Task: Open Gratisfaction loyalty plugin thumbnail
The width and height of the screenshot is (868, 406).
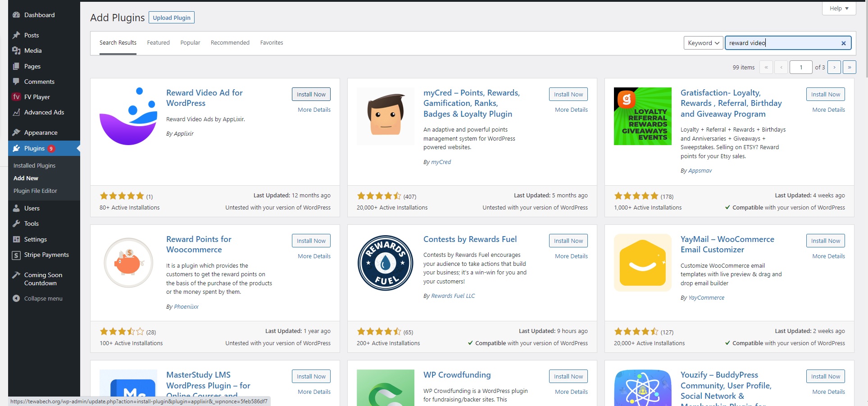Action: pos(643,116)
